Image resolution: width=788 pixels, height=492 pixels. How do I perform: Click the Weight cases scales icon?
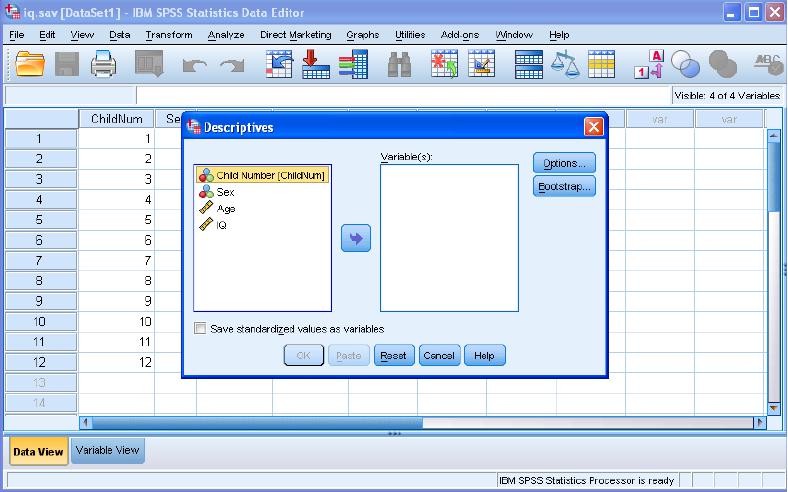coord(565,63)
